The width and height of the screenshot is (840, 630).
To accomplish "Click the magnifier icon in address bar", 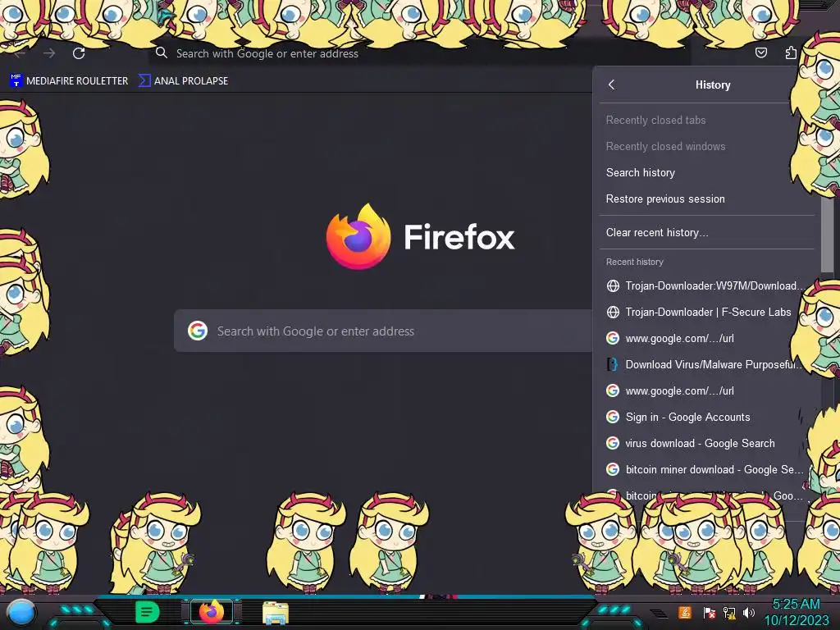I will click(x=162, y=53).
